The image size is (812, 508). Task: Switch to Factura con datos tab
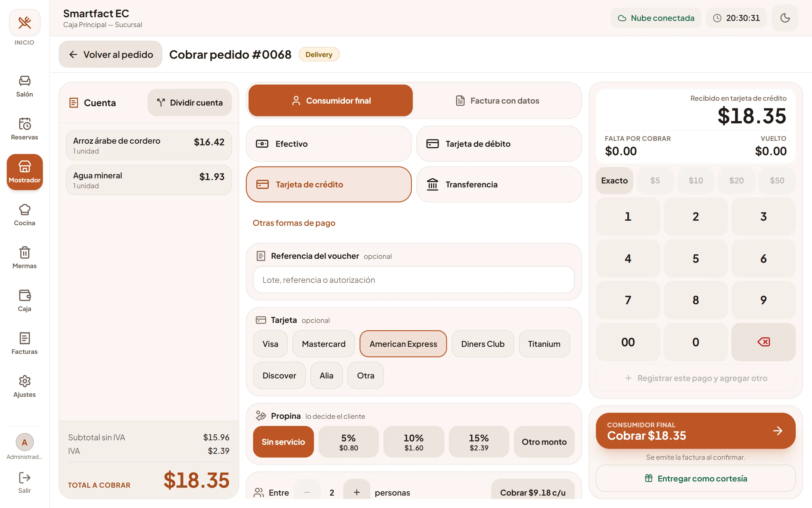pyautogui.click(x=497, y=100)
